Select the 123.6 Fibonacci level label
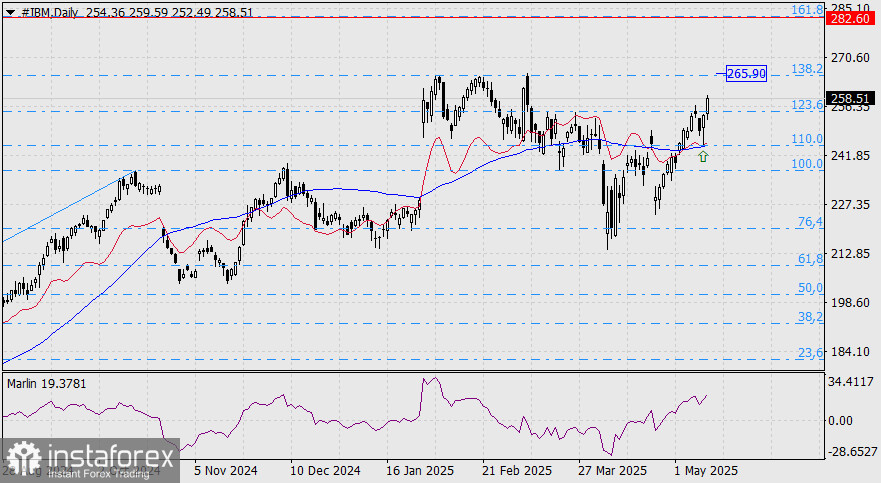 (807, 105)
